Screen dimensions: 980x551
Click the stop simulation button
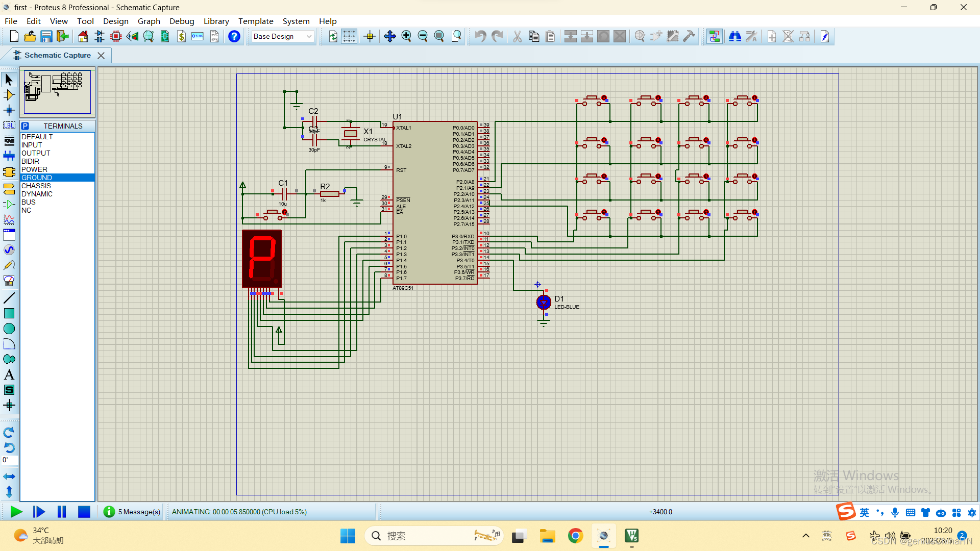[x=85, y=512]
